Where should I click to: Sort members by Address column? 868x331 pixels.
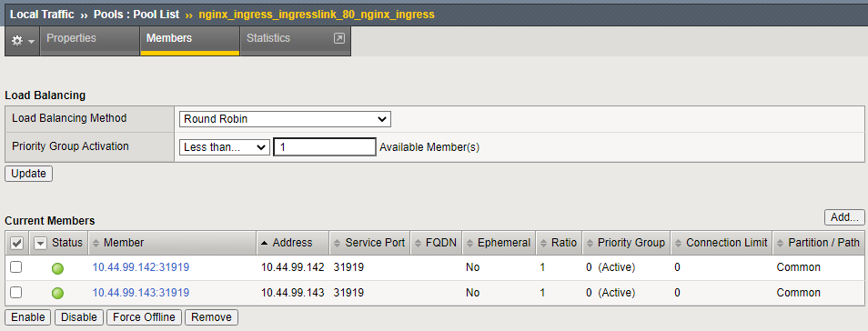292,243
